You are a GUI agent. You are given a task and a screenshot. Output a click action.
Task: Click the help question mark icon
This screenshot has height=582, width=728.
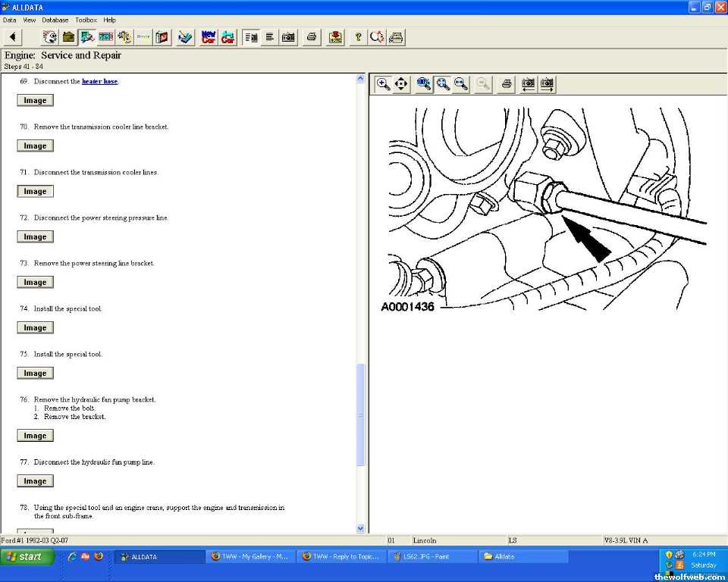click(358, 37)
